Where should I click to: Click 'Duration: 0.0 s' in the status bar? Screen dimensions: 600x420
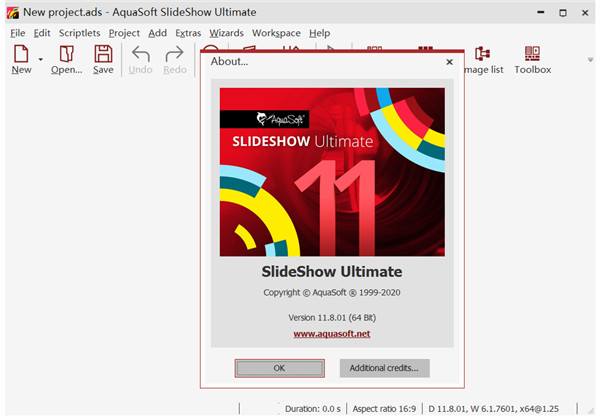point(313,409)
